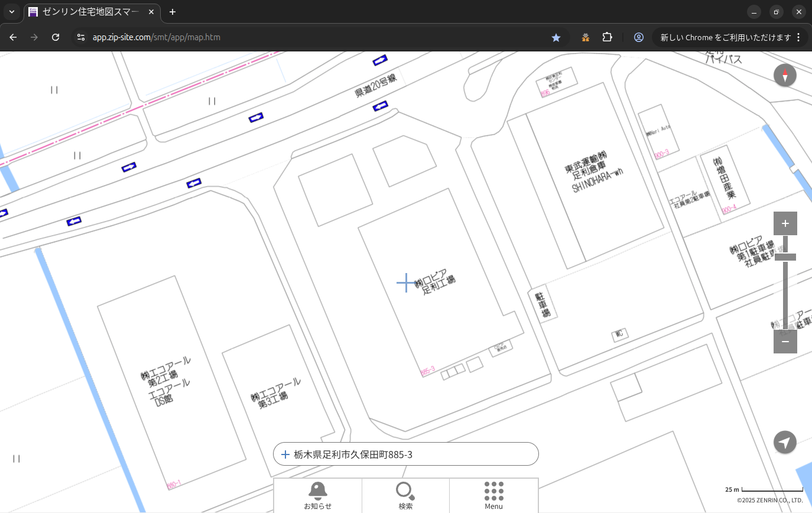Click the plus icon in the address bar
812x513 pixels.
pyautogui.click(x=285, y=454)
